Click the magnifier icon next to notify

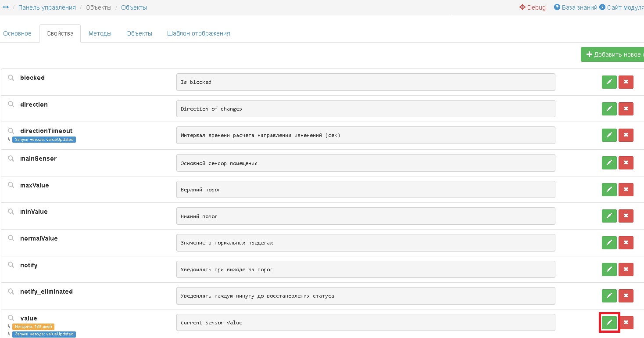point(11,265)
